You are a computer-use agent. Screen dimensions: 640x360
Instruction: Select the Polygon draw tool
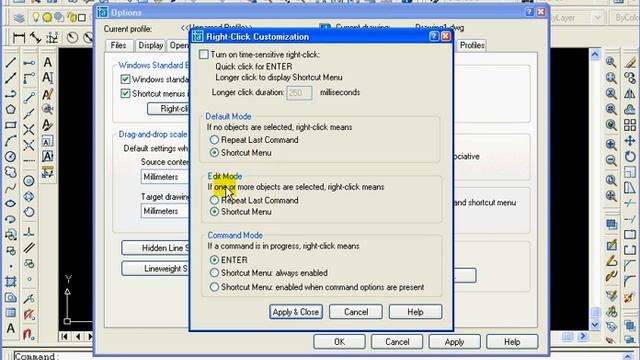pos(11,109)
